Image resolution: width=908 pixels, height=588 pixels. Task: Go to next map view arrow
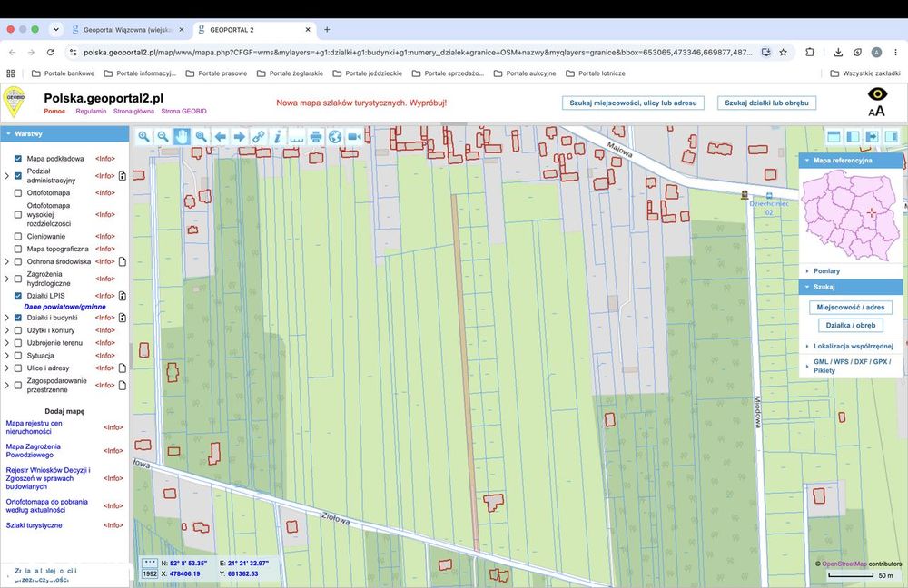(239, 137)
